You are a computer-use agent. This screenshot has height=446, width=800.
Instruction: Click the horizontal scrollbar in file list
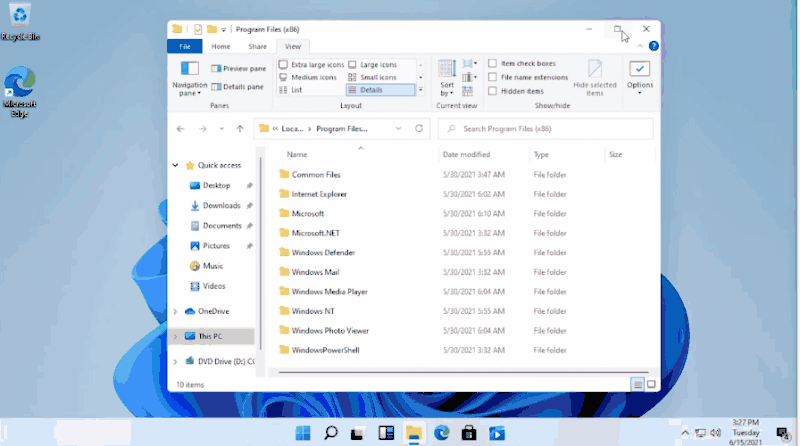coord(463,373)
